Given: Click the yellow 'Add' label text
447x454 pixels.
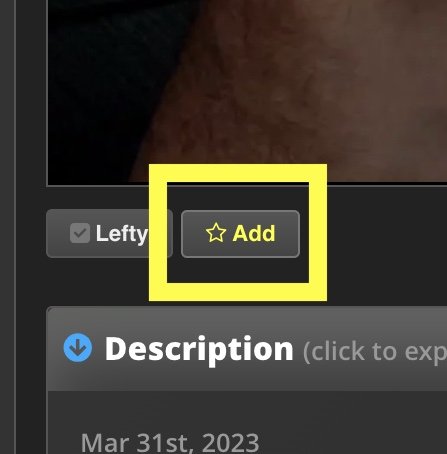Looking at the screenshot, I should tap(254, 233).
